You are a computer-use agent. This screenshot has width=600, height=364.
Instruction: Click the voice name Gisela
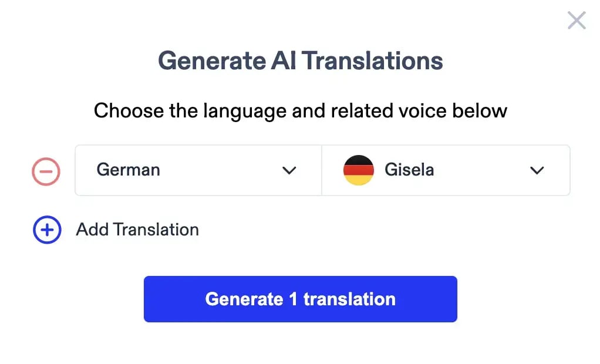409,170
